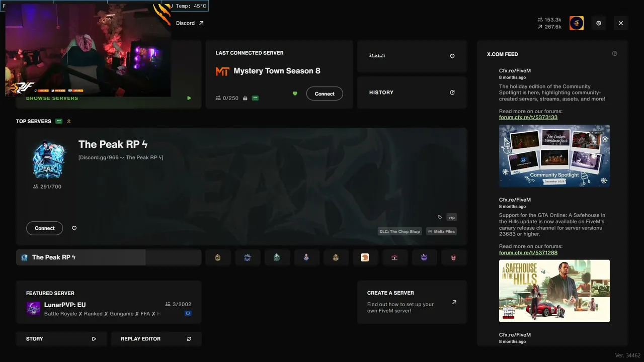Click Cfx.re/FiveM author of holiday spotlight post
This screenshot has width=644, height=362.
tap(515, 71)
